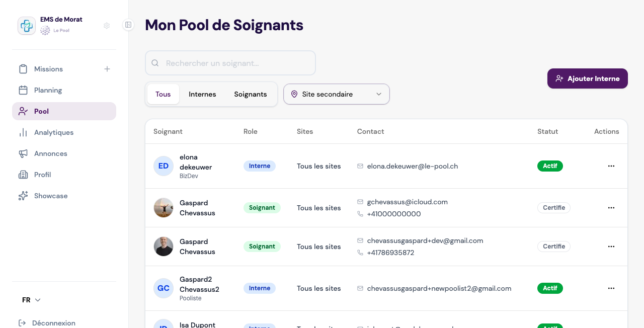644x328 pixels.
Task: Open actions menu for gchevassus@icloud.com row
Action: click(611, 208)
